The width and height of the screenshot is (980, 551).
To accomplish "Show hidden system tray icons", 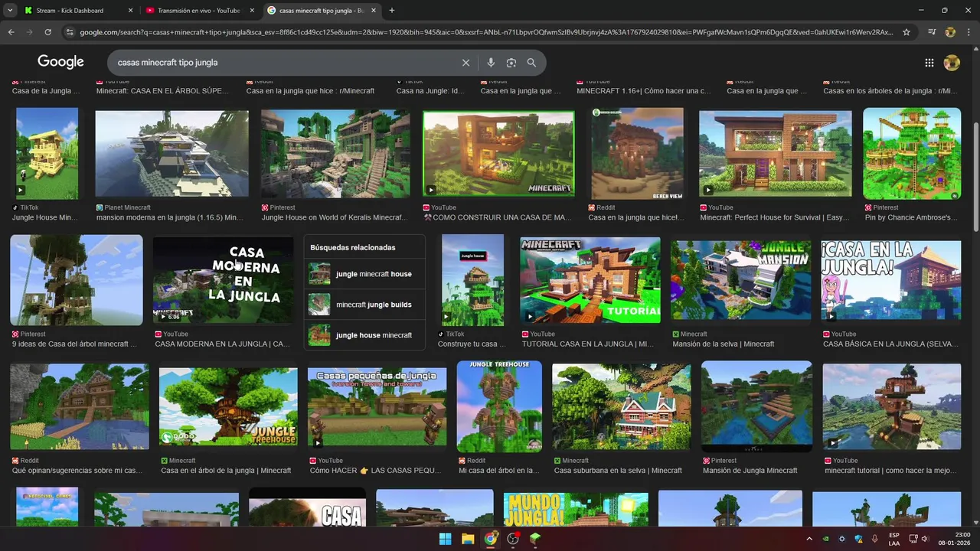I will click(x=809, y=539).
